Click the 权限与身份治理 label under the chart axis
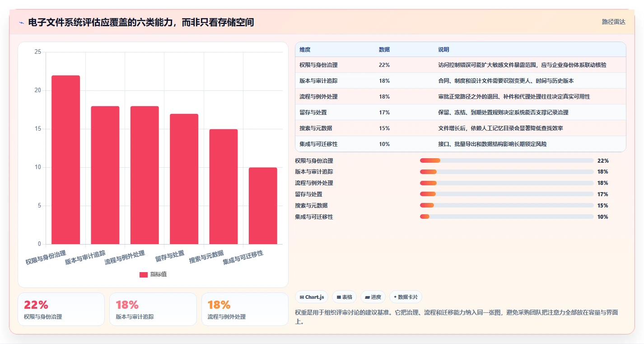The width and height of the screenshot is (644, 344). click(x=46, y=257)
